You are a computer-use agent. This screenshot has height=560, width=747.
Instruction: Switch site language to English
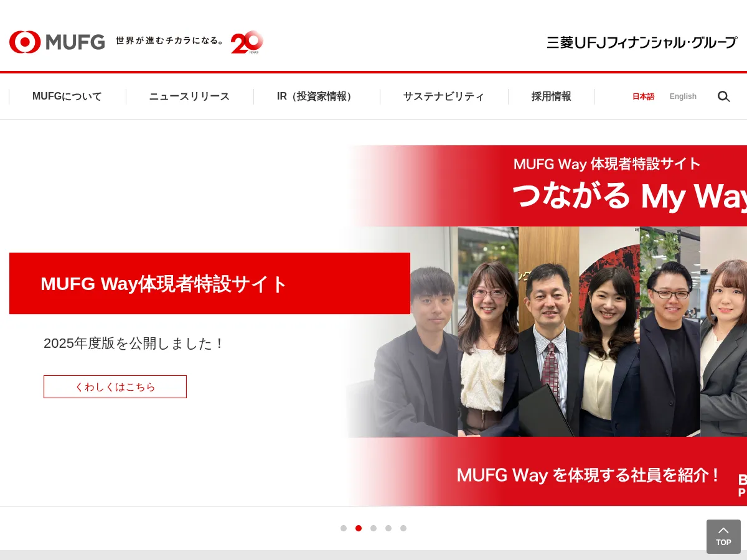tap(683, 96)
